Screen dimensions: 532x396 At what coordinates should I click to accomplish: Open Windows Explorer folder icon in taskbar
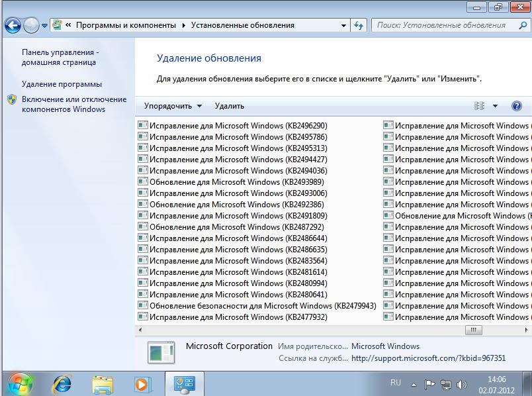tap(103, 383)
